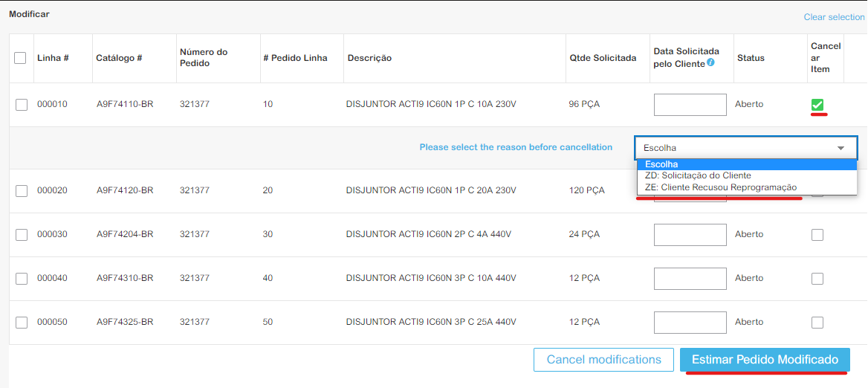Click line number 000020
Viewport: 868px width, 388px height.
(x=52, y=190)
